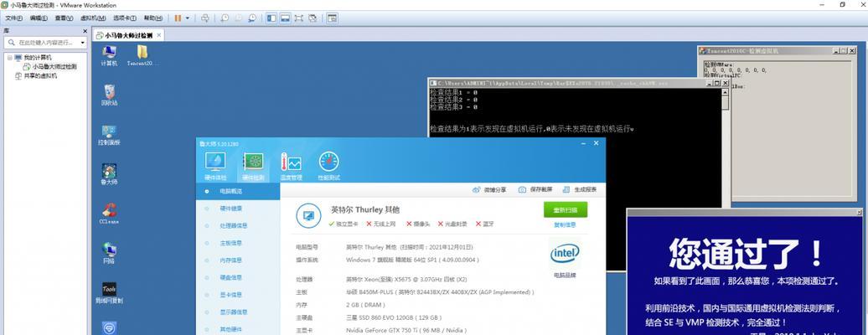Open the 选项卡(T) menu

click(x=125, y=18)
